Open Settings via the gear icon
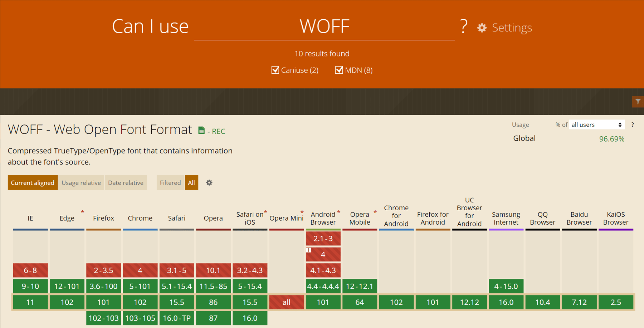Viewport: 644px width, 328px height. point(482,28)
